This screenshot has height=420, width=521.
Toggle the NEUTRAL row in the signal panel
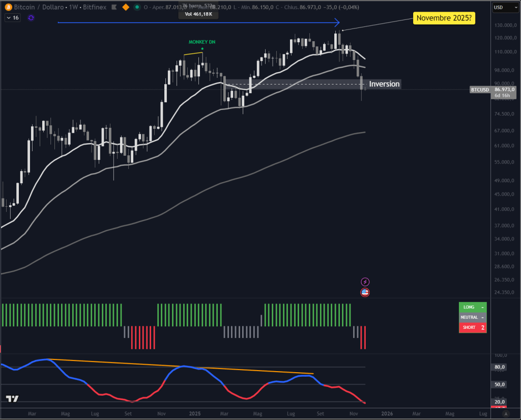[x=472, y=317]
